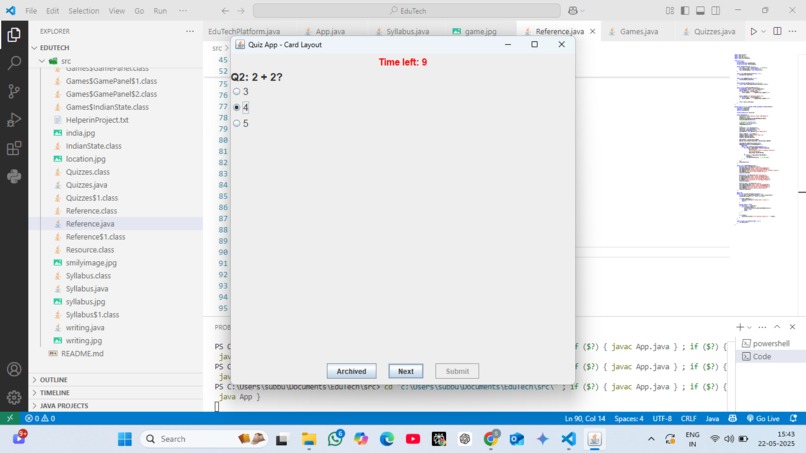Switch to the Games.java tab
The height and width of the screenshot is (453, 806).
[x=638, y=31]
